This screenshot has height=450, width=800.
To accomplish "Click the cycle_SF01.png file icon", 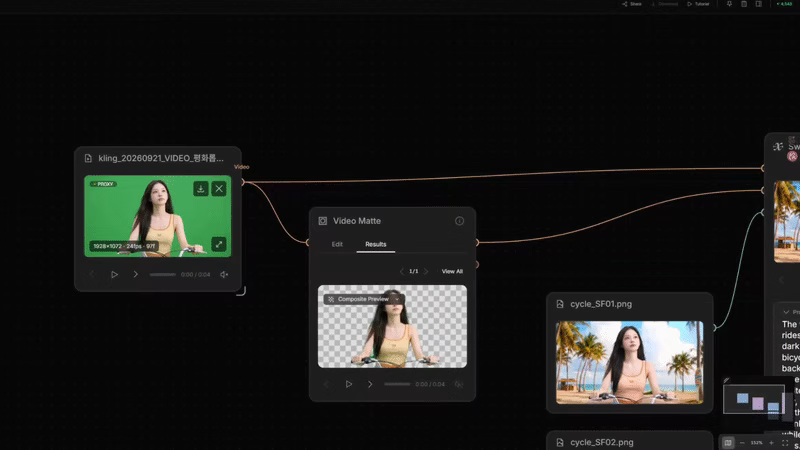I will click(x=560, y=304).
